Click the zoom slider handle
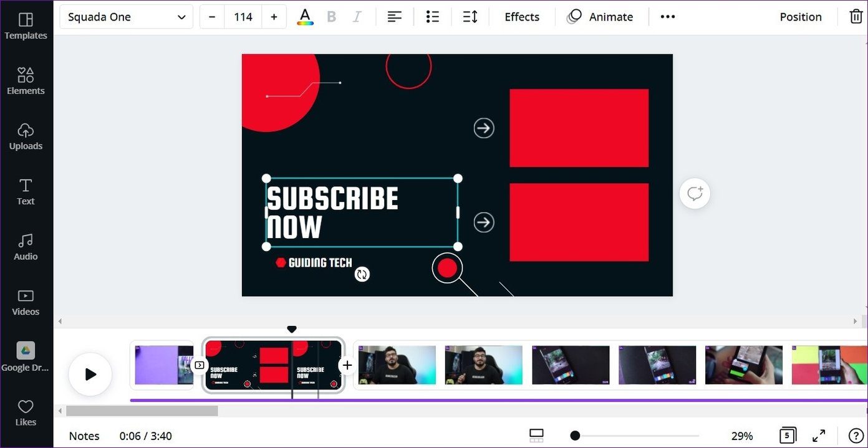Image resolution: width=868 pixels, height=448 pixels. pyautogui.click(x=575, y=436)
